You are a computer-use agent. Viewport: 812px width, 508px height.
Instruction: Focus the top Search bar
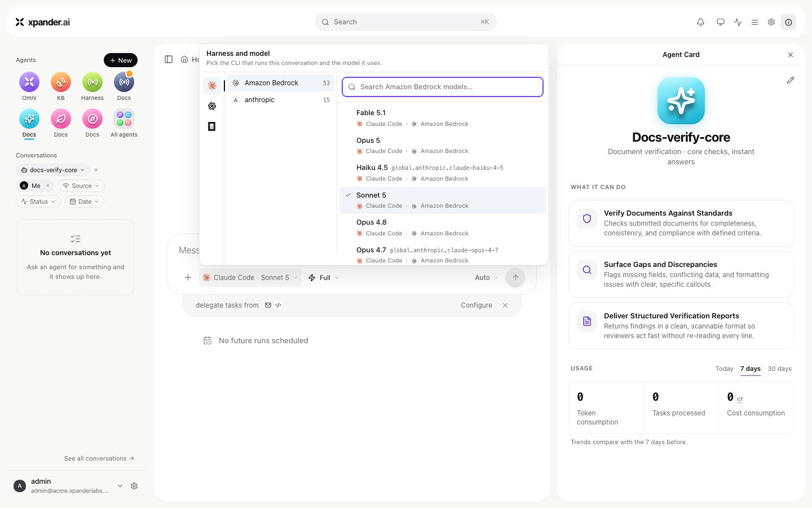[x=406, y=22]
